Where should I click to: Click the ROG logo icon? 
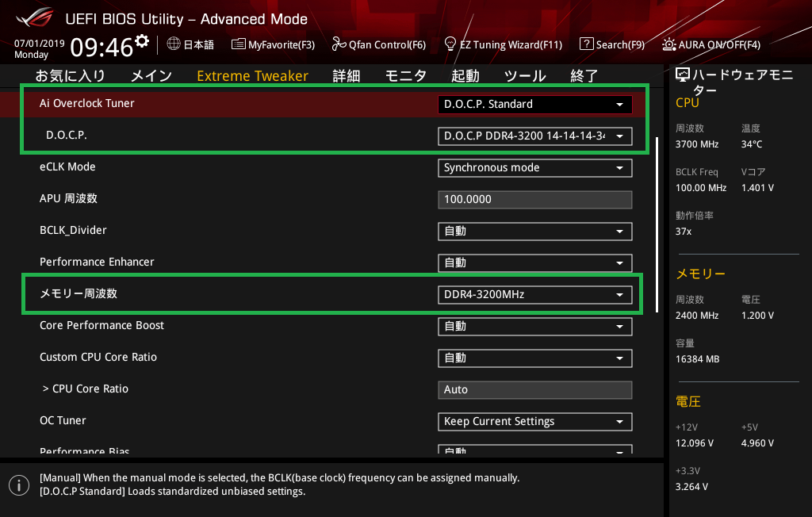35,17
